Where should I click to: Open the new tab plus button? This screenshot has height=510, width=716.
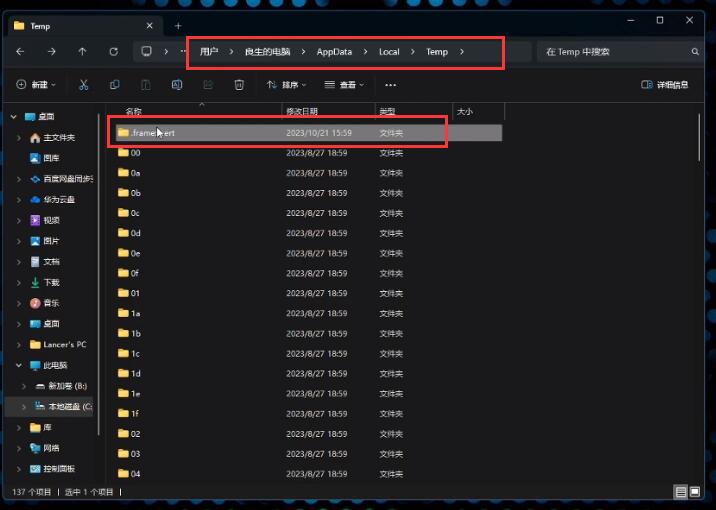(x=178, y=25)
